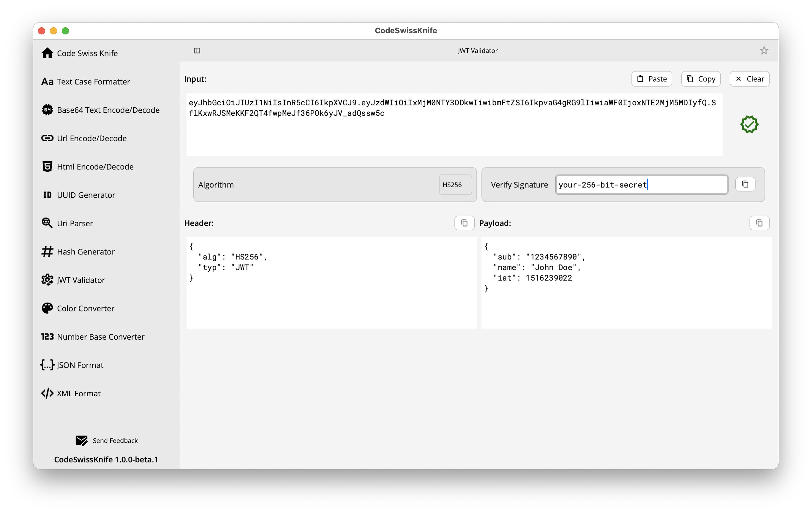
Task: Click the Number Base Converter 123 icon
Action: click(x=47, y=336)
